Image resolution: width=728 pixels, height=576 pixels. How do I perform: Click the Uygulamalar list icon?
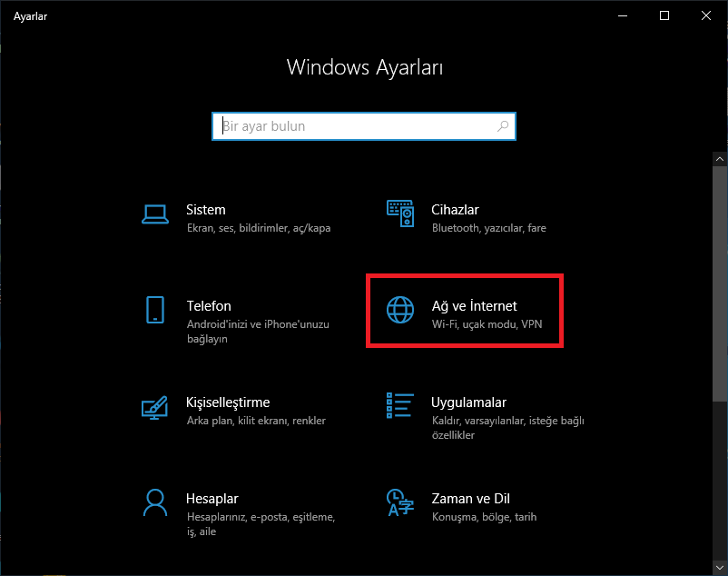coord(400,406)
